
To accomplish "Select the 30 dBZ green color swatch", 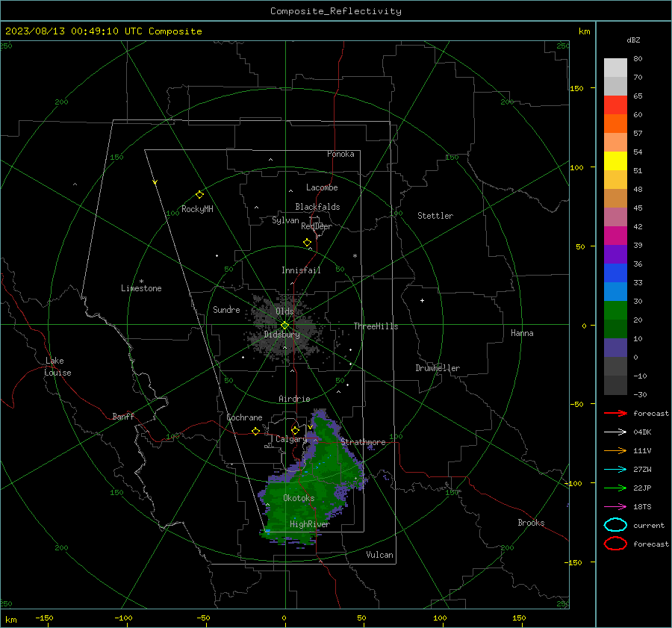I will (615, 311).
